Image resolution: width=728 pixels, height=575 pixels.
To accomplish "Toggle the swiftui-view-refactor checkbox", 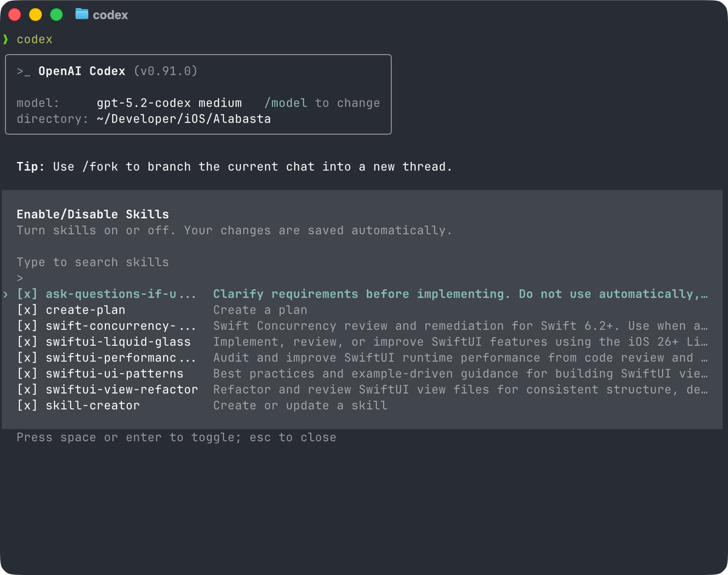I will click(x=27, y=389).
